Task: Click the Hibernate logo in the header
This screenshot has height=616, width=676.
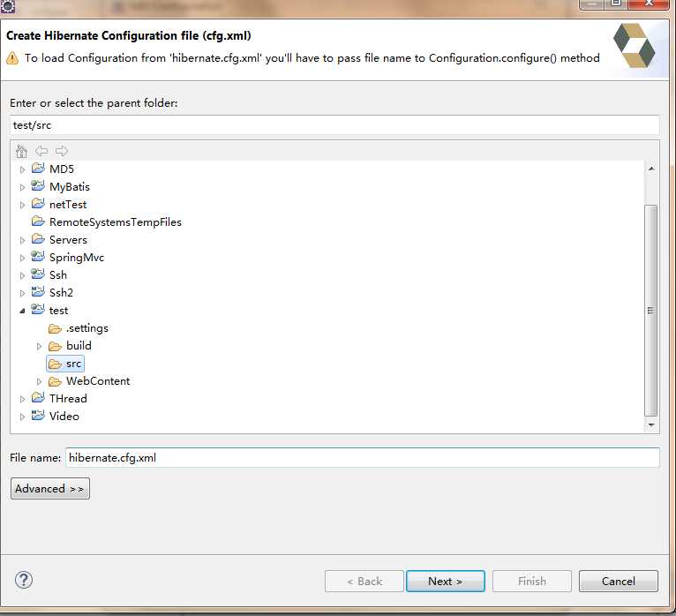Action: pos(634,46)
